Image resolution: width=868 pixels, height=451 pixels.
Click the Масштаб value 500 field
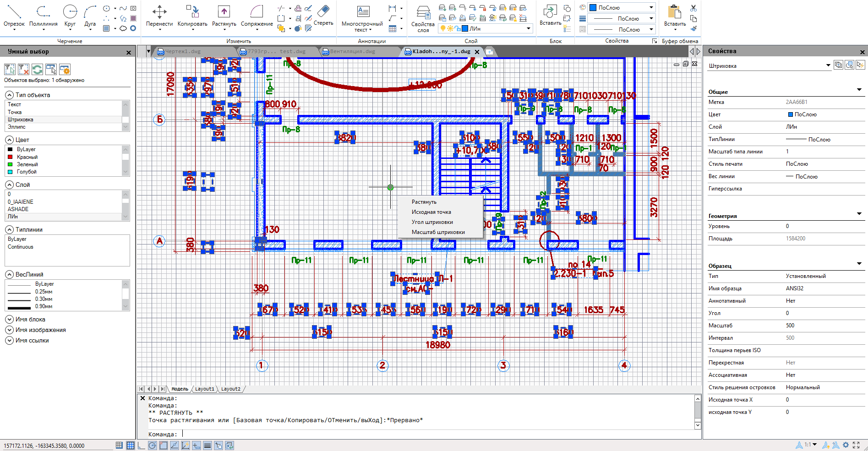pyautogui.click(x=824, y=326)
